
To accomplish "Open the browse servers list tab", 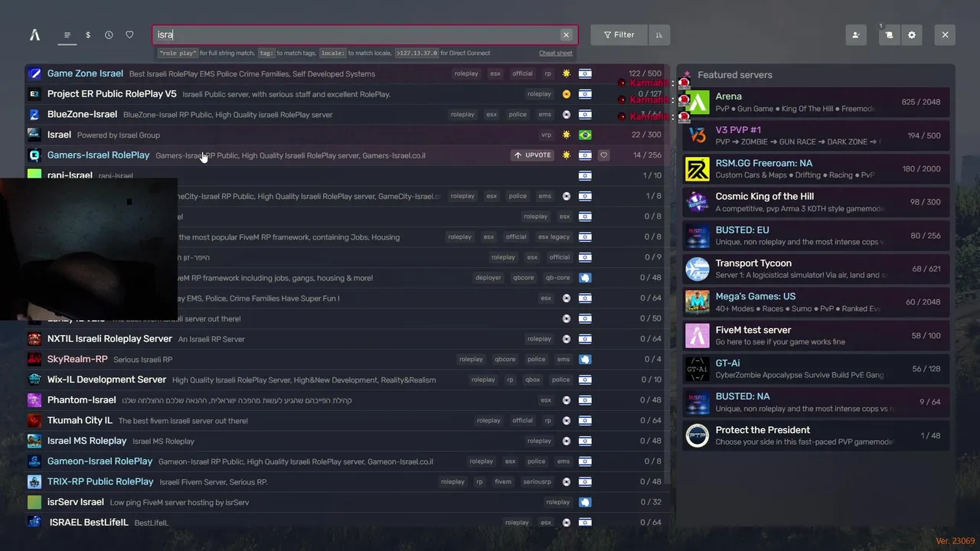I will [67, 34].
